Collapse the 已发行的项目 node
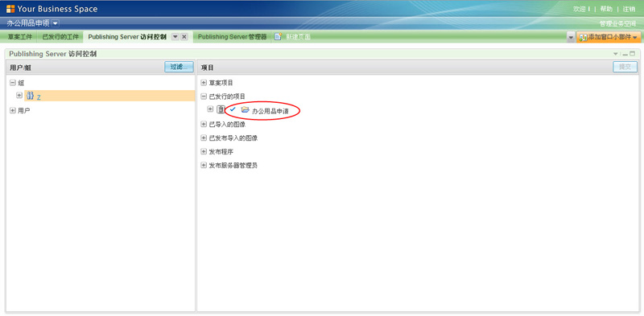This screenshot has width=644, height=316. pos(204,96)
